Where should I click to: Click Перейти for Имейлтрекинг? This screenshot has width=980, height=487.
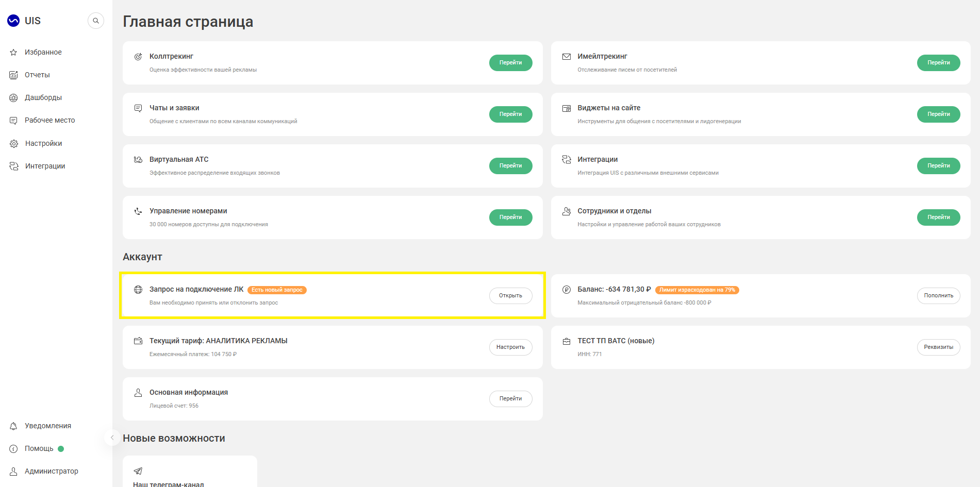[938, 63]
